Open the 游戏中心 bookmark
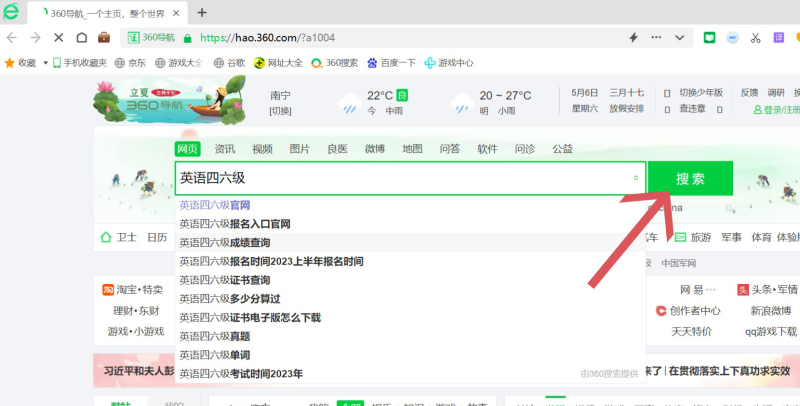This screenshot has height=406, width=800. 449,63
